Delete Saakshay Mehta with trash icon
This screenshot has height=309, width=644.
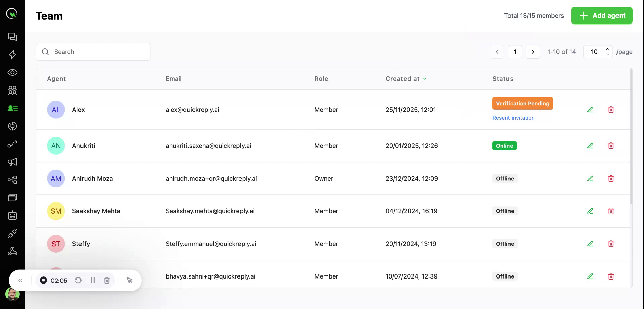point(611,211)
